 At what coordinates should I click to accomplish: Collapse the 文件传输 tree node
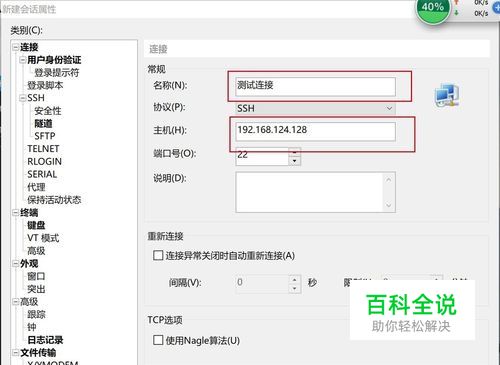(x=15, y=353)
